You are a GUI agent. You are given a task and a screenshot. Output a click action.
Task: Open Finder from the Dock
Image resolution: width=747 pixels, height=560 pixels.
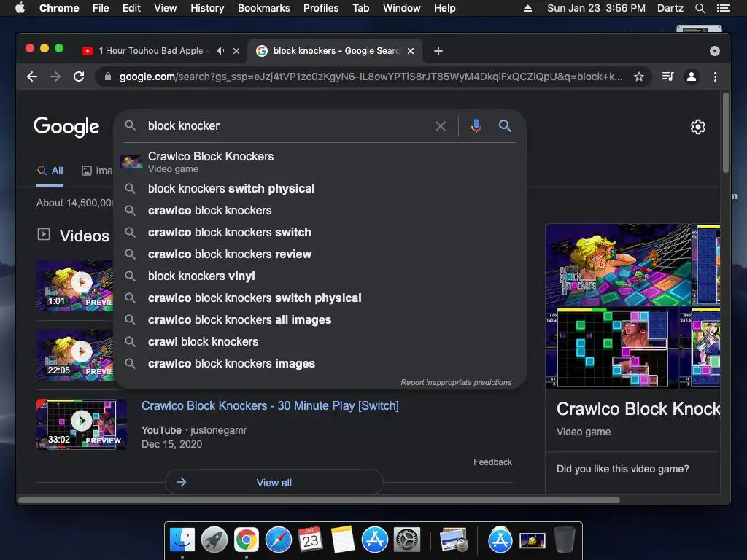[182, 540]
